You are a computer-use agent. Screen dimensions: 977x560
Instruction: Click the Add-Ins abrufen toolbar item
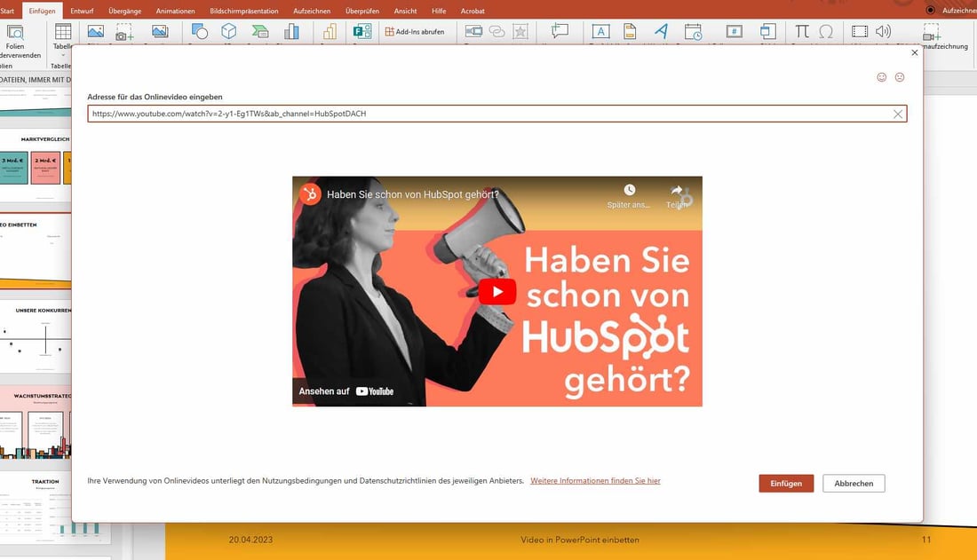(417, 32)
